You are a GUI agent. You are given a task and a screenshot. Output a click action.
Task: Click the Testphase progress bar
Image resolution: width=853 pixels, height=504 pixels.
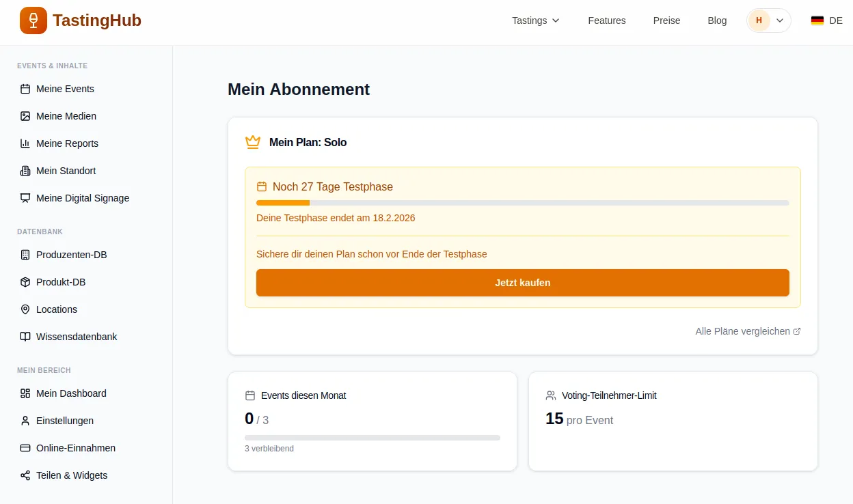[x=522, y=203]
